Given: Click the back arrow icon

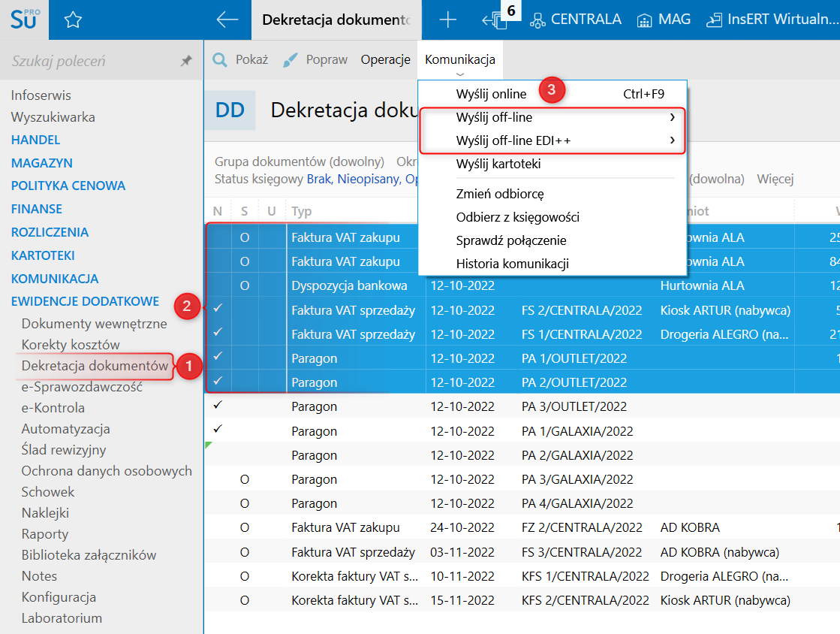Looking at the screenshot, I should (x=227, y=20).
